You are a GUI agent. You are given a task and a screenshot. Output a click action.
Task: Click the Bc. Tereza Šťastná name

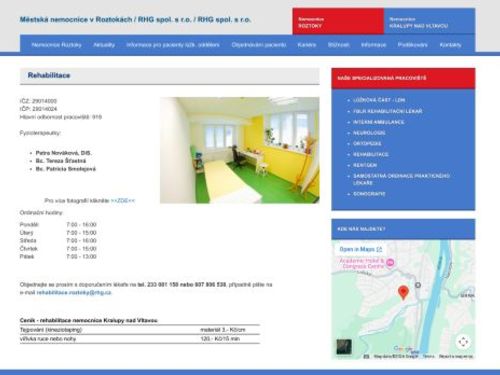[x=61, y=161]
